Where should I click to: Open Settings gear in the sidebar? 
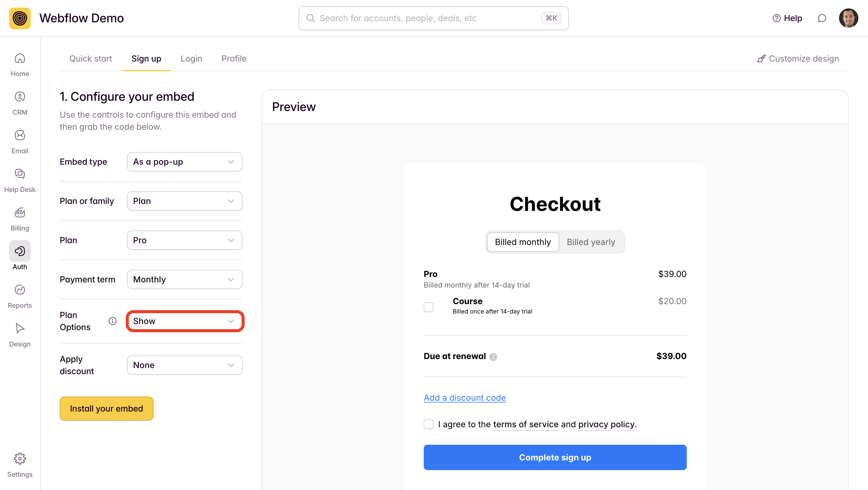click(20, 465)
